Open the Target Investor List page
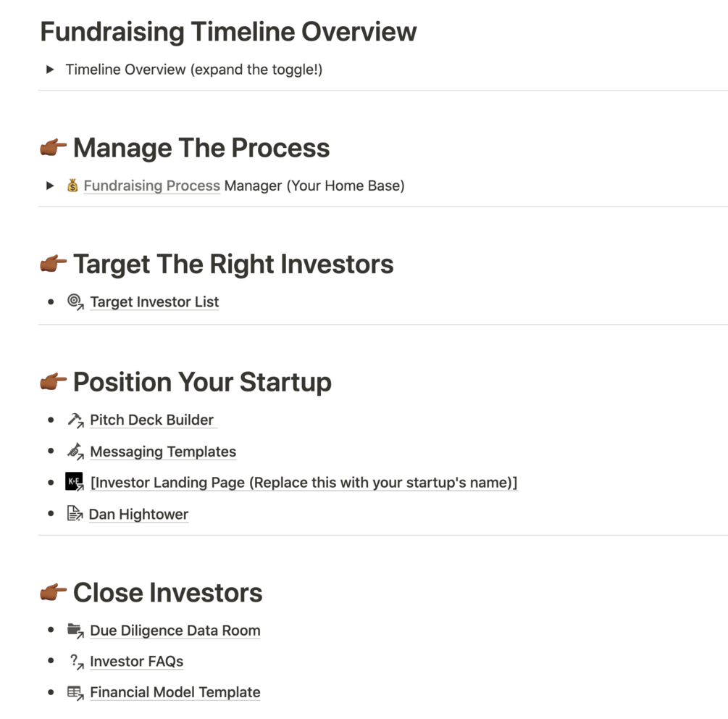Viewport: 728px width, 719px height. point(154,302)
